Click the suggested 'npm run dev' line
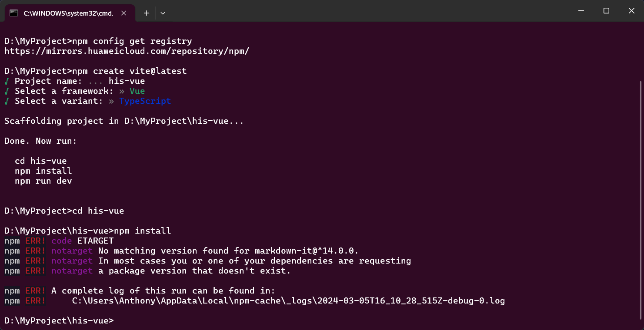 (x=43, y=181)
